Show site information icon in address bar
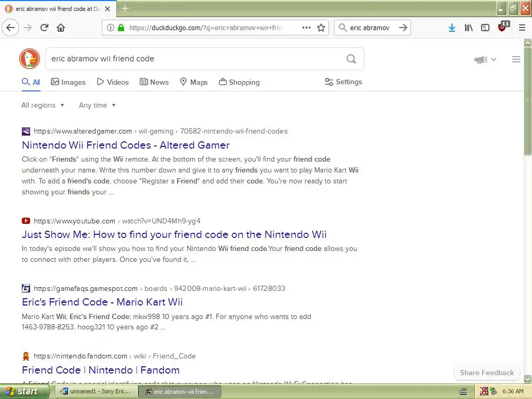The width and height of the screenshot is (532, 399). [x=110, y=28]
